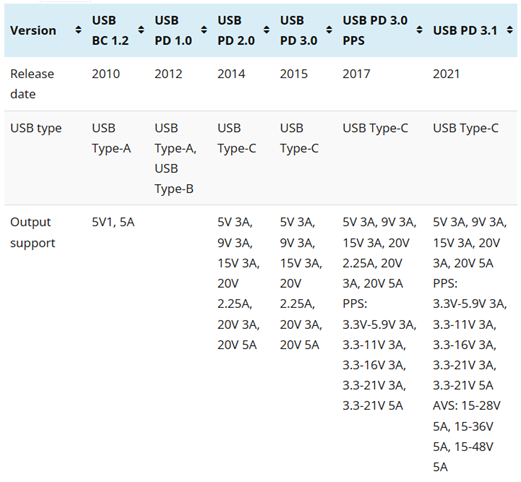
Task: Click the AVS: 15-28V text in PD 3.1
Action: (x=466, y=406)
